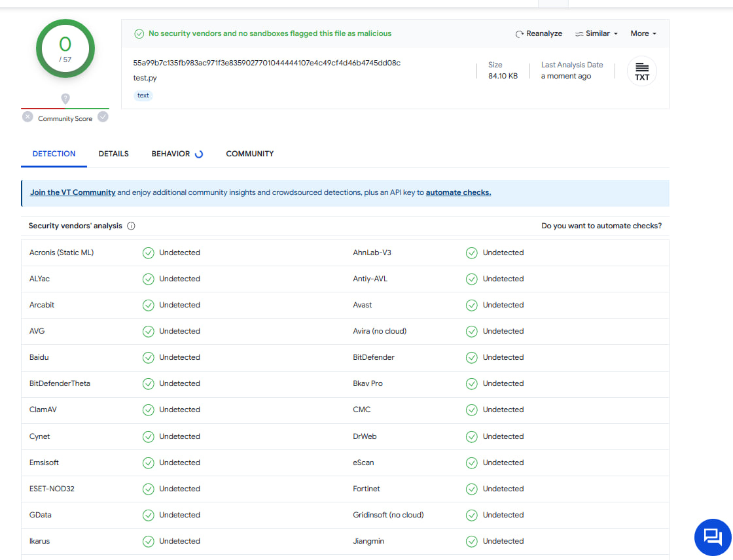Click the eScan undetected check icon
The height and width of the screenshot is (560, 733).
tap(472, 463)
